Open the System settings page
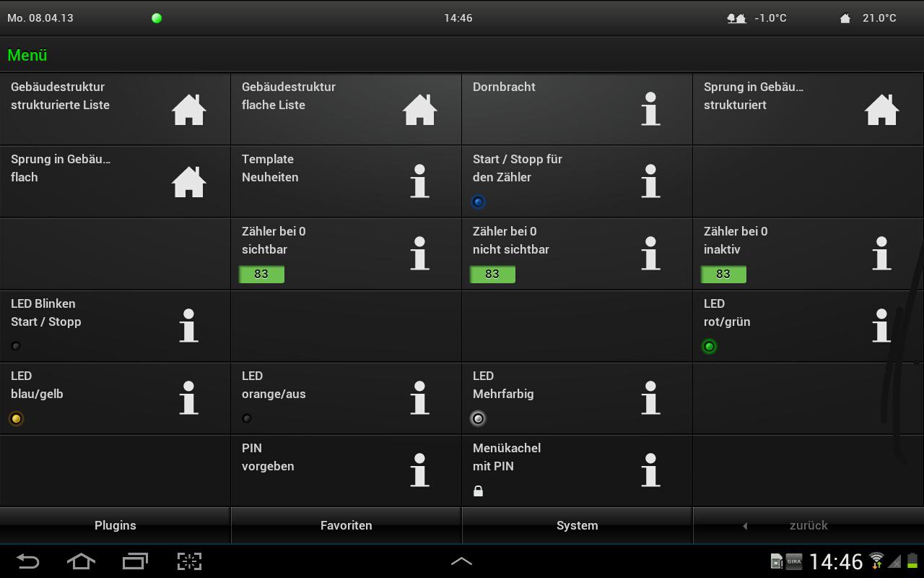This screenshot has height=578, width=924. pos(577,525)
